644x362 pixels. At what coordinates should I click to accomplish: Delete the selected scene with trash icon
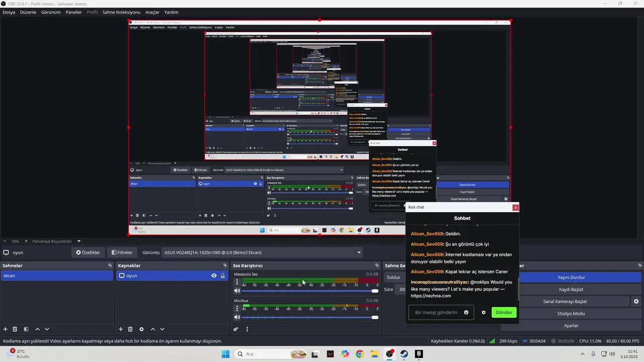coord(15,329)
